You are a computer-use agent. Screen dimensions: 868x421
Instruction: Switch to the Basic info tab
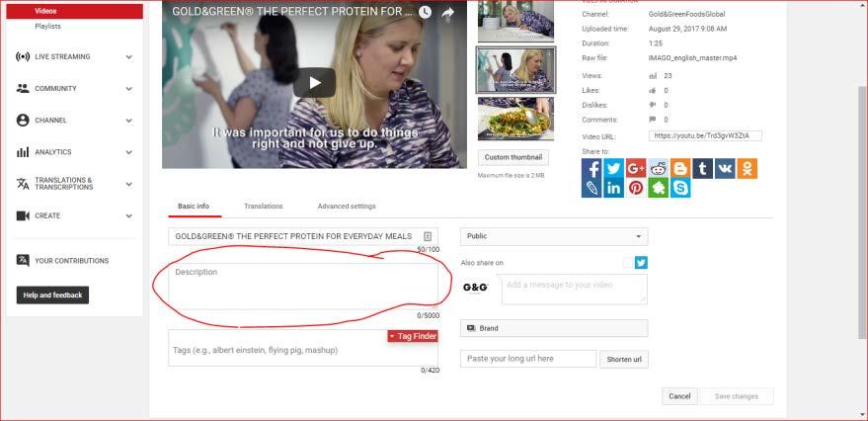click(x=194, y=207)
